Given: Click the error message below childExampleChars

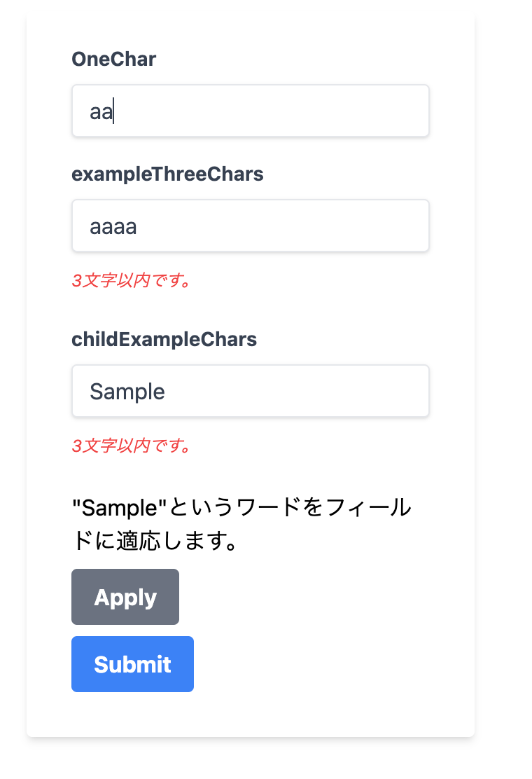Looking at the screenshot, I should pos(131,446).
